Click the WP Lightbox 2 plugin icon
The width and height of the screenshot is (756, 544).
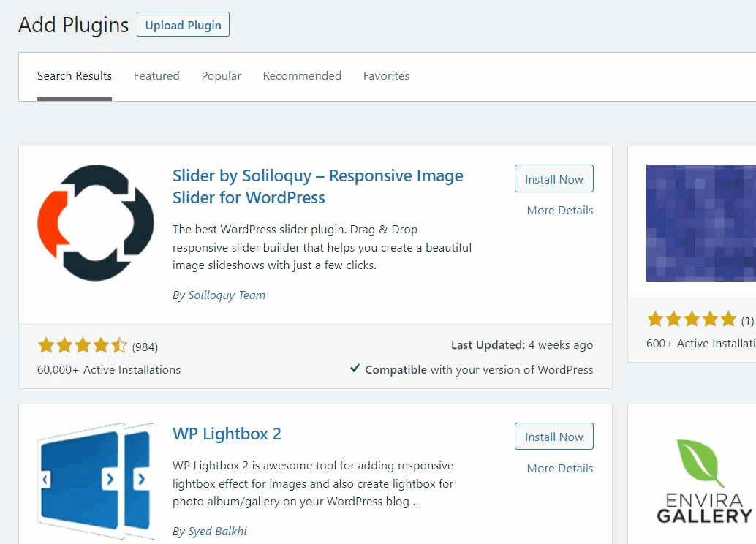[96, 481]
